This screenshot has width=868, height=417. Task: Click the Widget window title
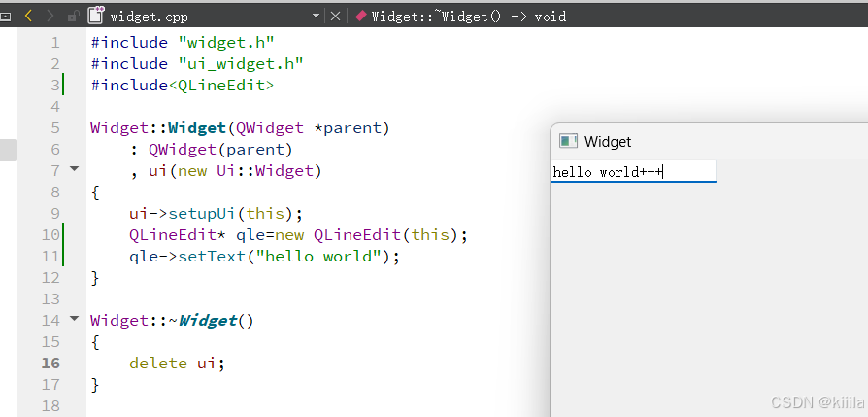(x=608, y=141)
